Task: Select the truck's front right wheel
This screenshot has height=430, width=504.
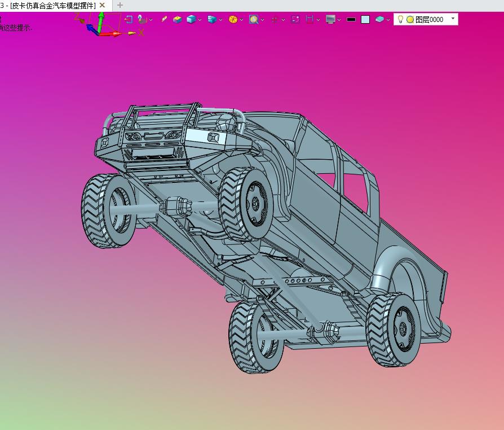Action: coord(245,204)
